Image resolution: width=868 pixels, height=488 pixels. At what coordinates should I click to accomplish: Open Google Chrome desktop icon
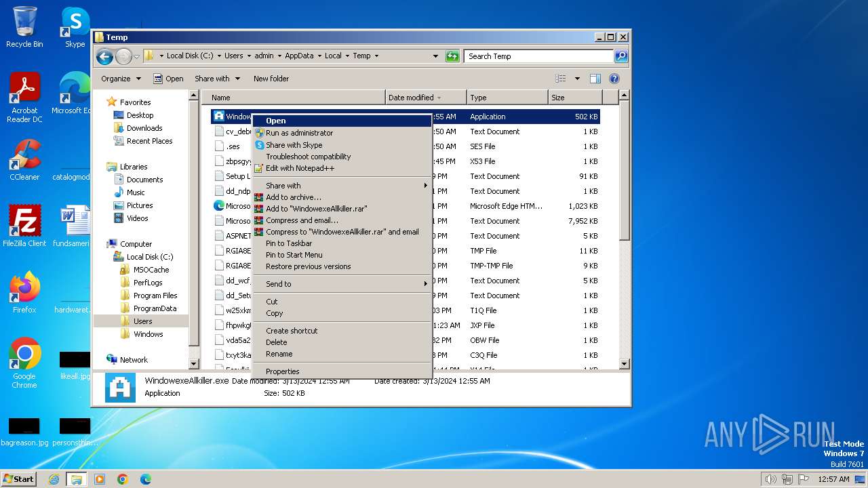(x=24, y=363)
